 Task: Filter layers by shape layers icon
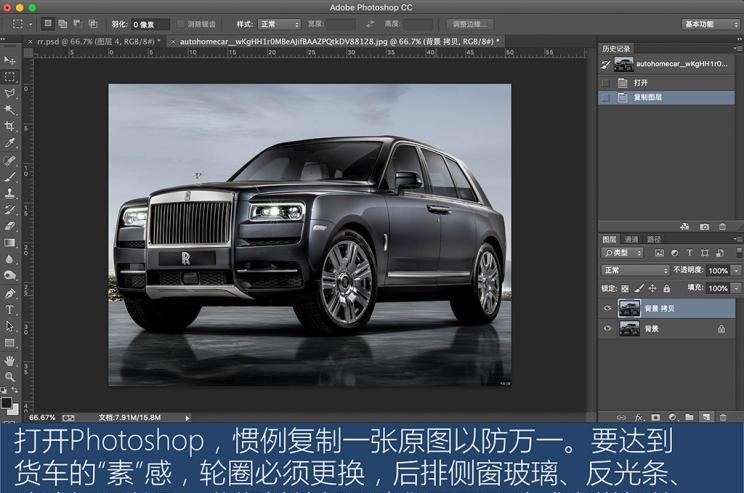pyautogui.click(x=705, y=253)
